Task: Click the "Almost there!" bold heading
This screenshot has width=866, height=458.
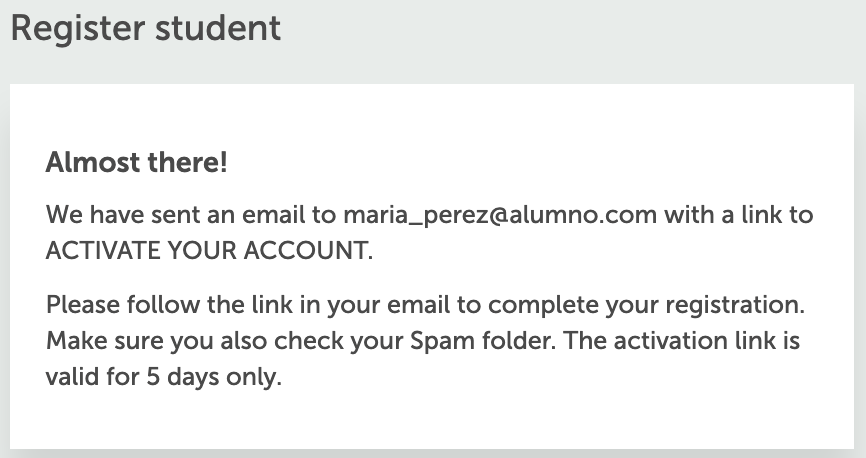Action: (137, 162)
